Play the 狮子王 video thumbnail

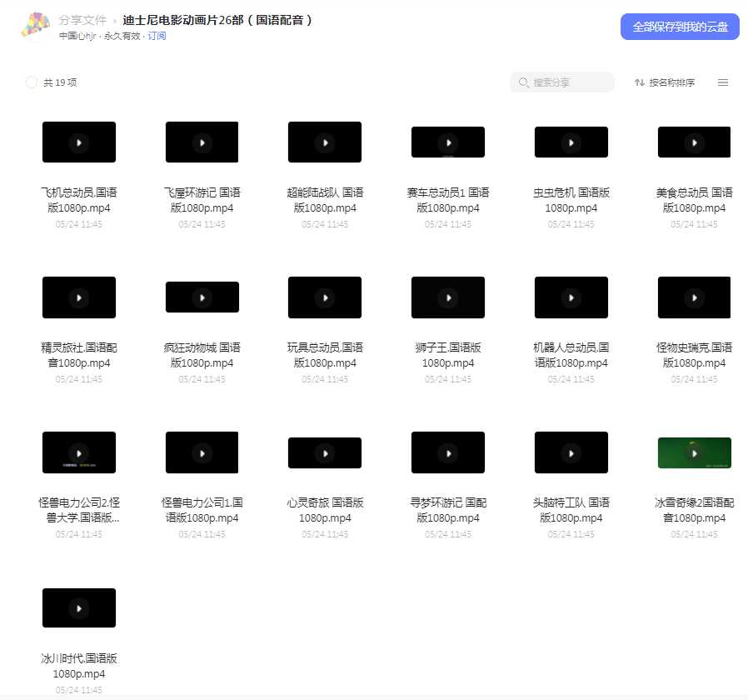coord(448,297)
